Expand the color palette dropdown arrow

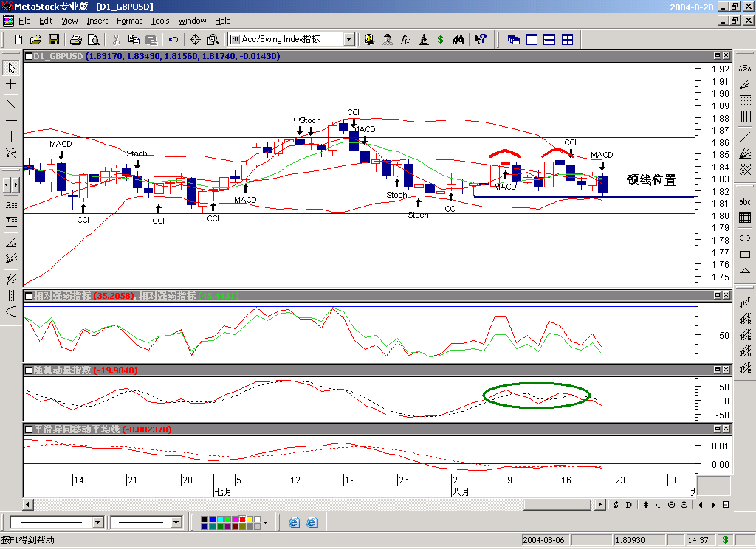tap(265, 522)
